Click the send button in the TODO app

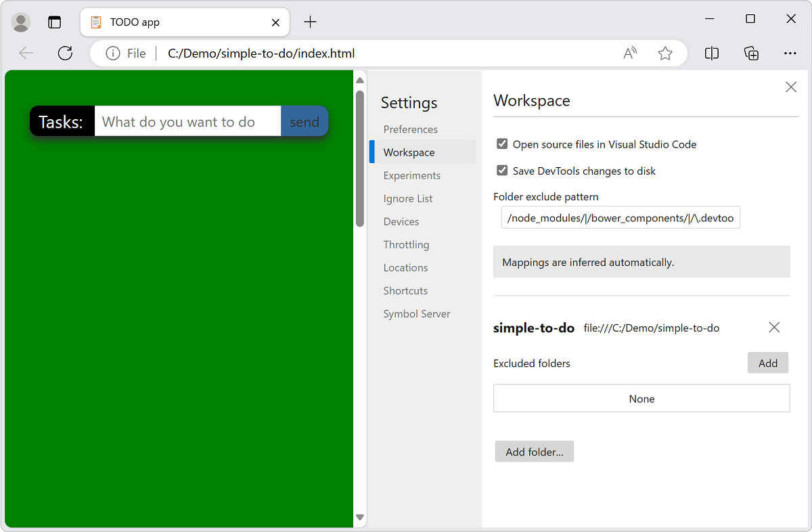(x=304, y=121)
